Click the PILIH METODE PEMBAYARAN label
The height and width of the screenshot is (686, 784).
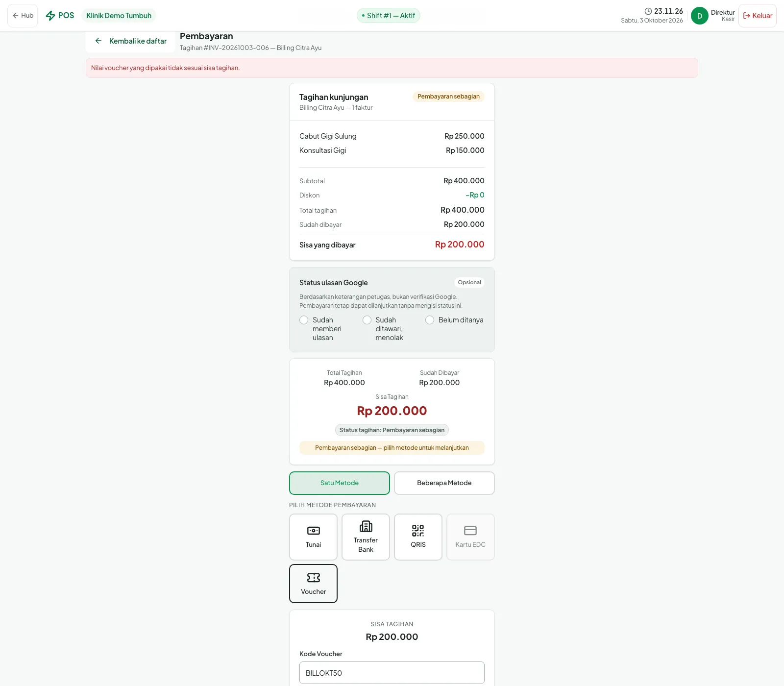coord(333,505)
